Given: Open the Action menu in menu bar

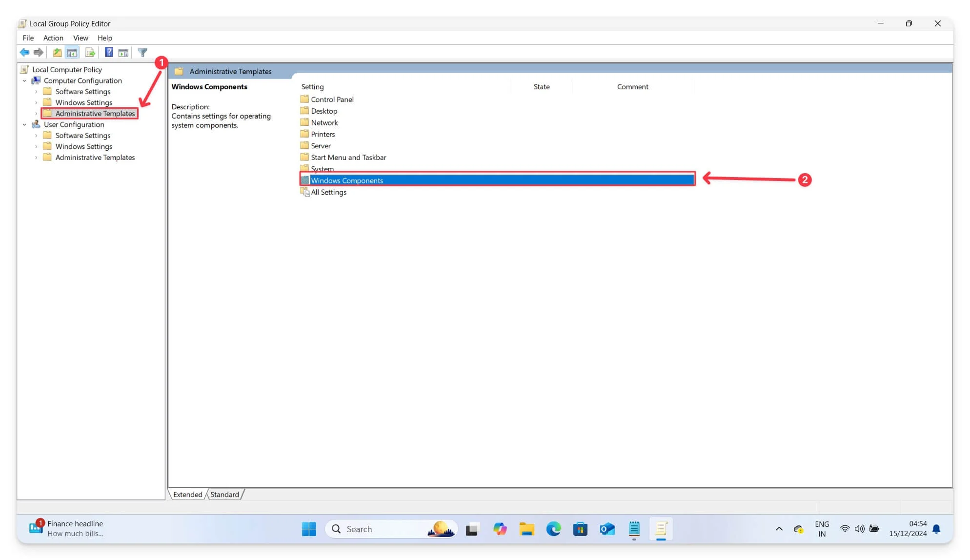Looking at the screenshot, I should pyautogui.click(x=53, y=38).
